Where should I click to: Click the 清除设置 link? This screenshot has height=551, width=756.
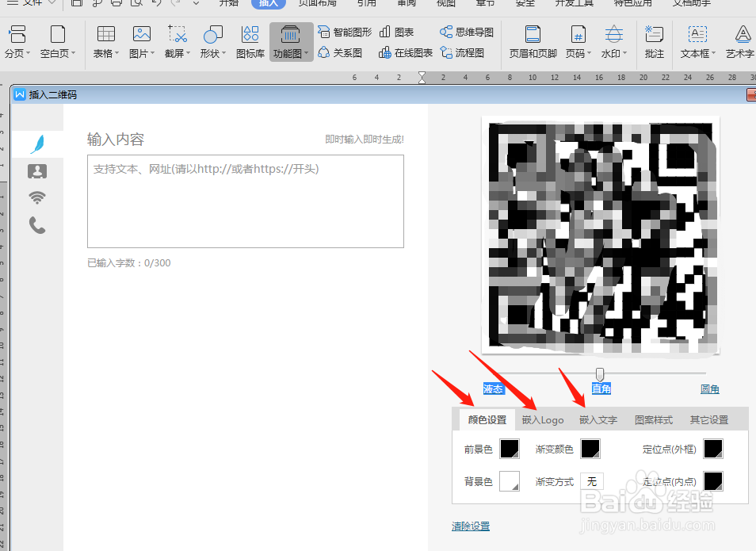click(x=471, y=526)
